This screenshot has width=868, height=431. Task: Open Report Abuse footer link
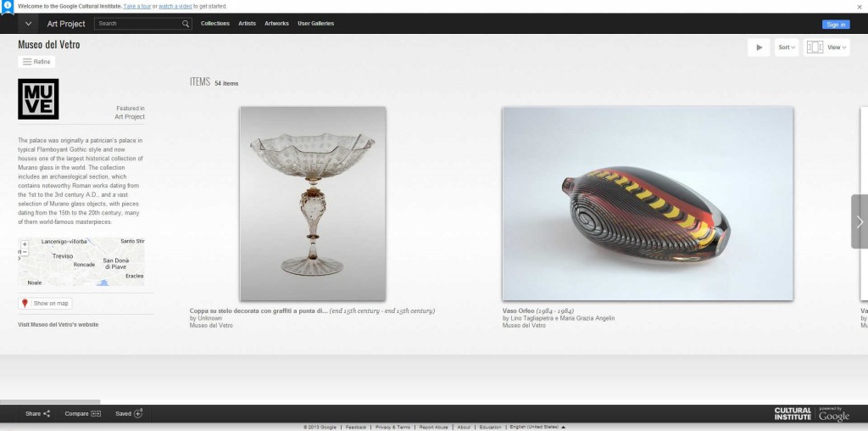(x=433, y=427)
